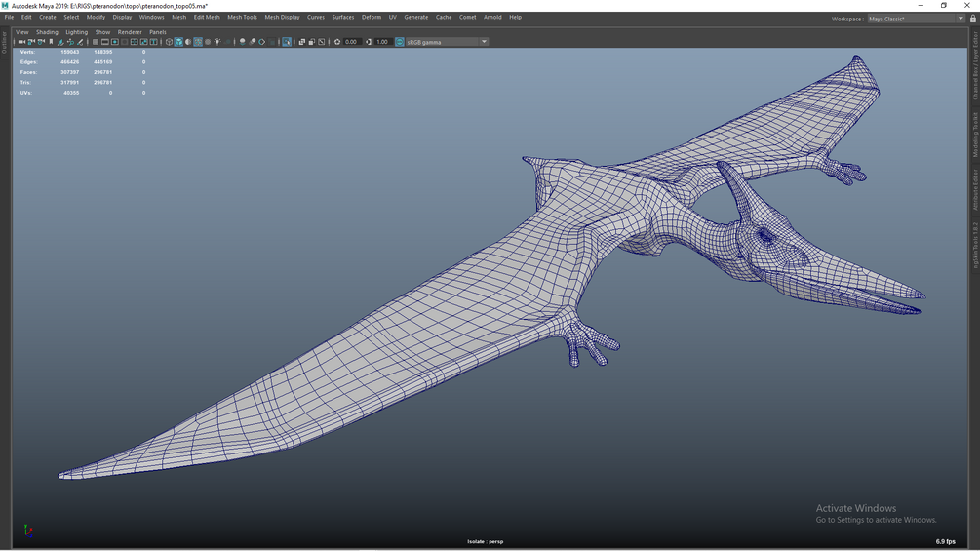Click the wireframe cube icon
Image resolution: width=980 pixels, height=551 pixels.
coord(169,42)
